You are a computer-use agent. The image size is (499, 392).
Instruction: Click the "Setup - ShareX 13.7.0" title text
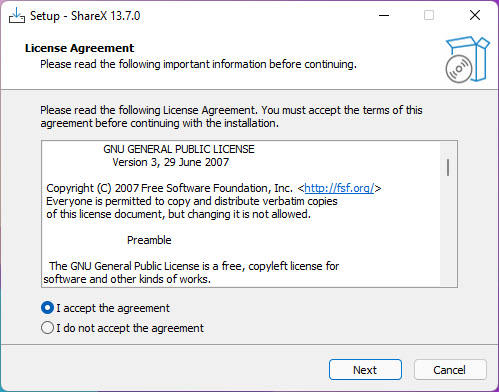85,16
